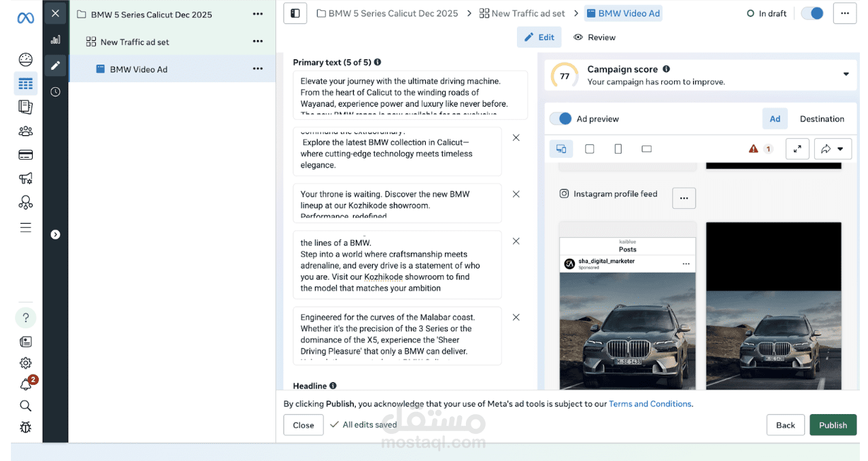
Task: Select New Traffic ad set in tree
Action: point(135,42)
